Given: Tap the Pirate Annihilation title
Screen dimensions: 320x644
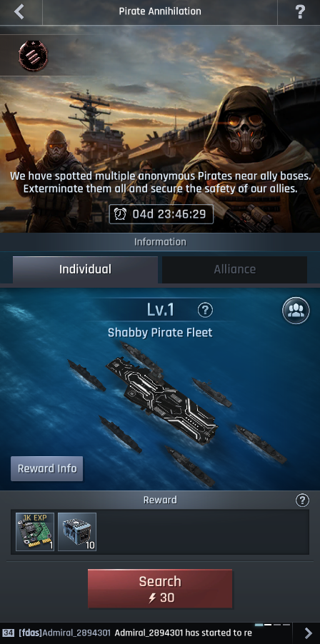Looking at the screenshot, I should click(160, 11).
